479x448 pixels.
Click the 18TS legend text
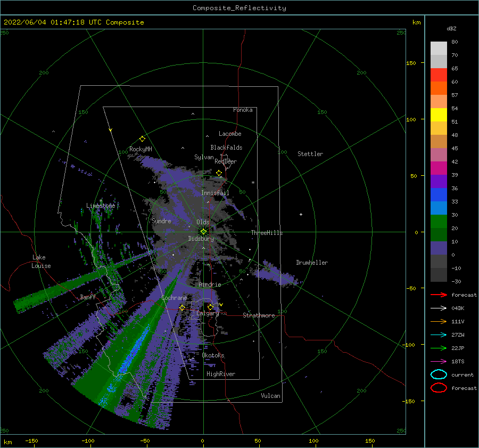(458, 362)
